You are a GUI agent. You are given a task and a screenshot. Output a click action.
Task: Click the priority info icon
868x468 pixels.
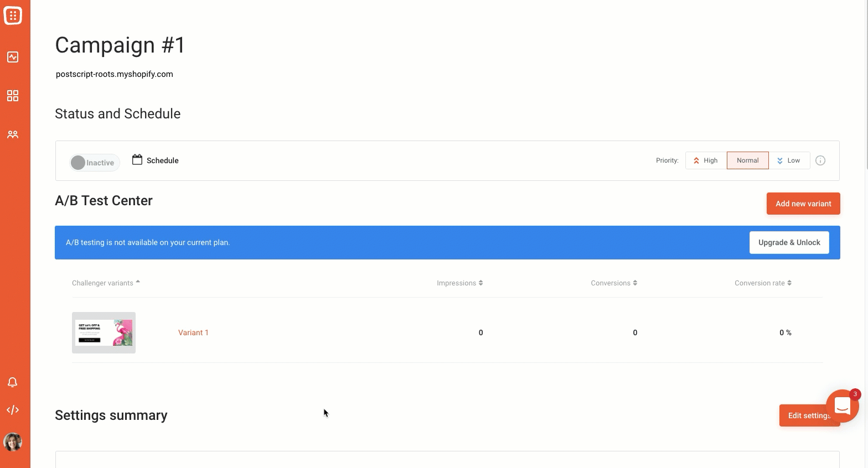(x=820, y=160)
